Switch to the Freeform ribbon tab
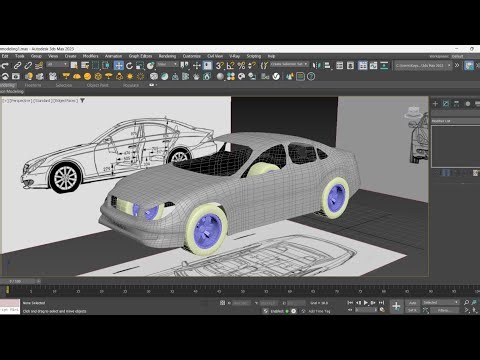 click(33, 85)
